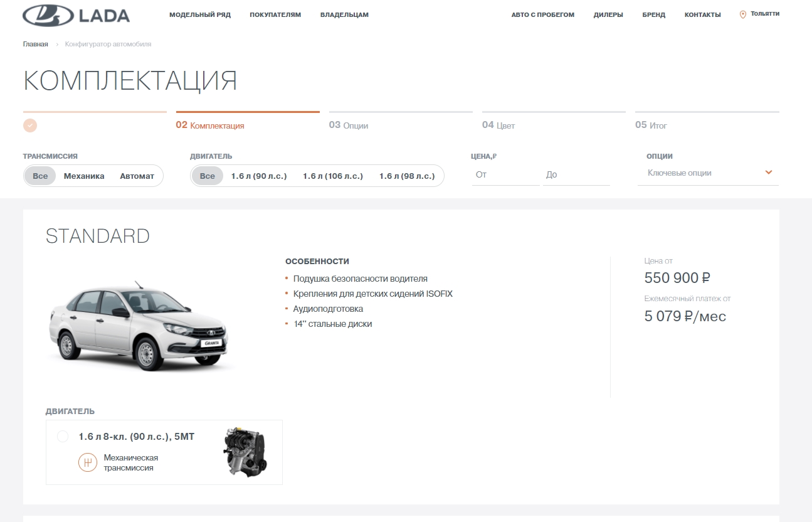
Task: Open the Контакты menu item
Action: 703,14
